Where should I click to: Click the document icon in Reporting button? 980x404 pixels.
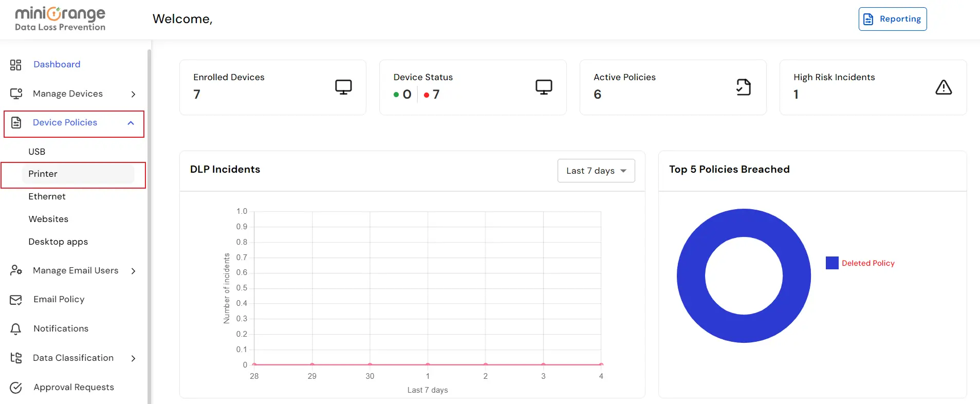[x=868, y=19]
